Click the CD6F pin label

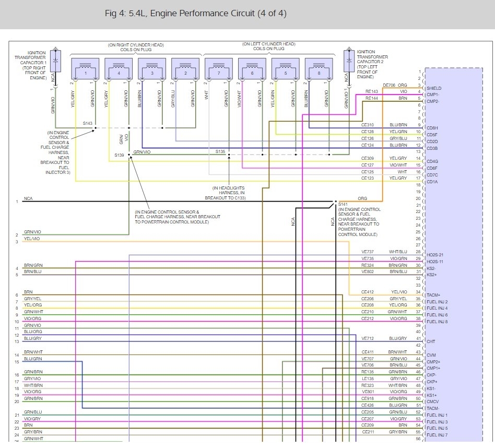coord(432,168)
